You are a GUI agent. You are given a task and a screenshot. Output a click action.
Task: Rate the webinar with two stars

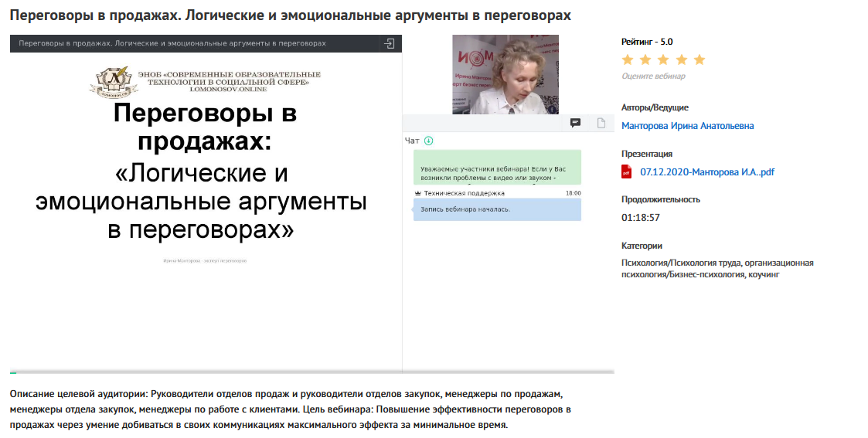coord(645,60)
